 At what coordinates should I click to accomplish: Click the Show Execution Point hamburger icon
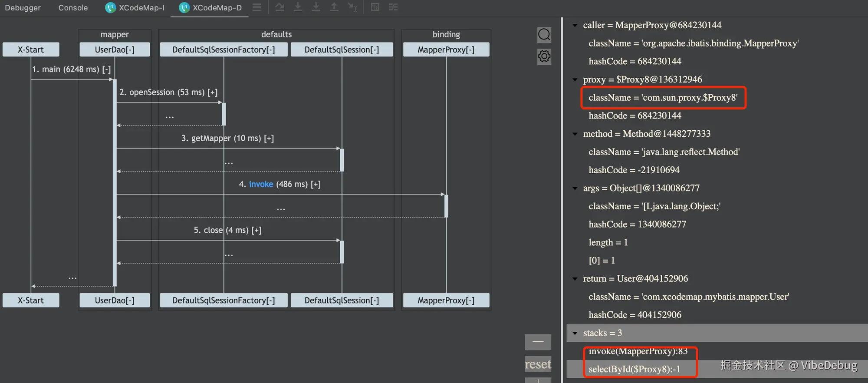pyautogui.click(x=257, y=7)
